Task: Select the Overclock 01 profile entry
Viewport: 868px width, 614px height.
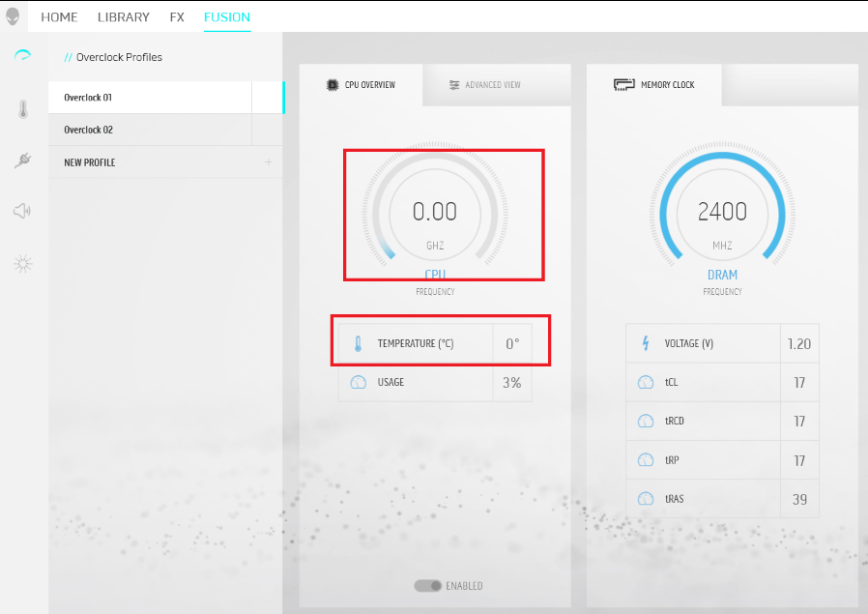Action: 150,98
